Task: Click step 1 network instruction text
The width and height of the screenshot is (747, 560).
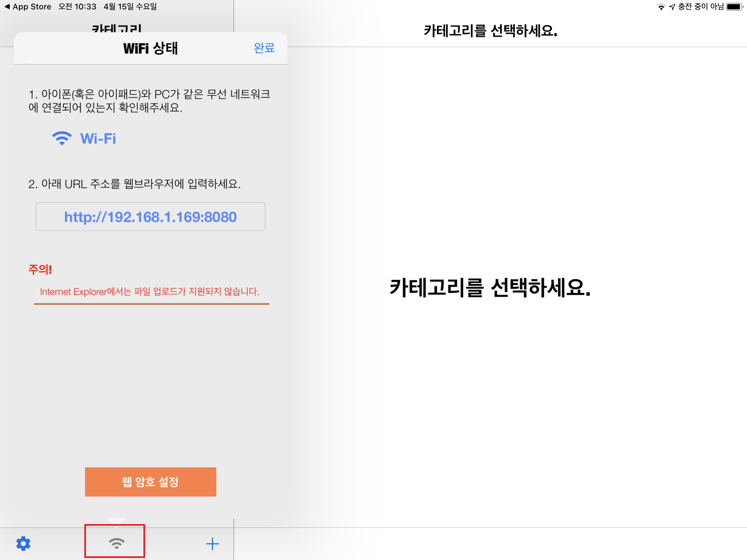Action: [149, 101]
